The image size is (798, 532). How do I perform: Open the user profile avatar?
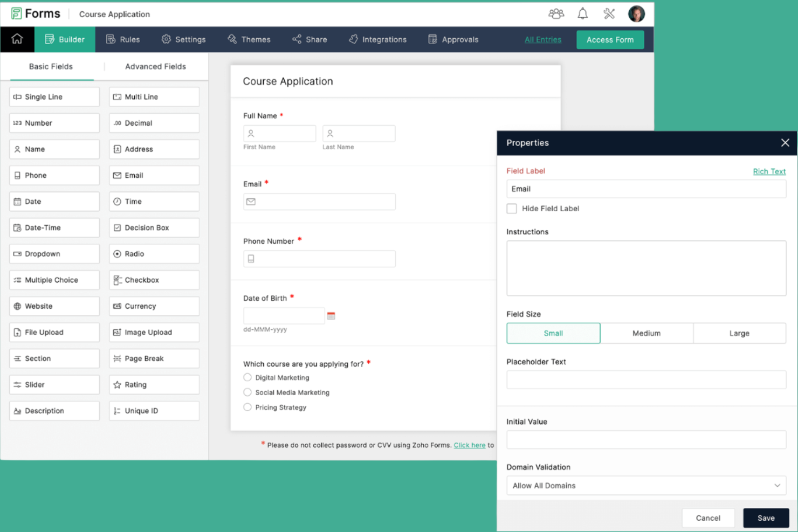coord(636,13)
